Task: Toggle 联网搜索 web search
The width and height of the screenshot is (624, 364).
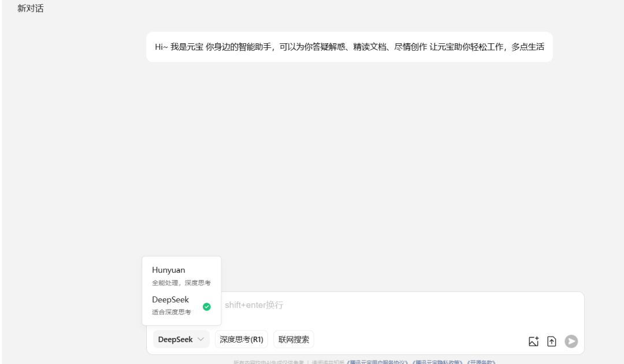Action: click(294, 339)
